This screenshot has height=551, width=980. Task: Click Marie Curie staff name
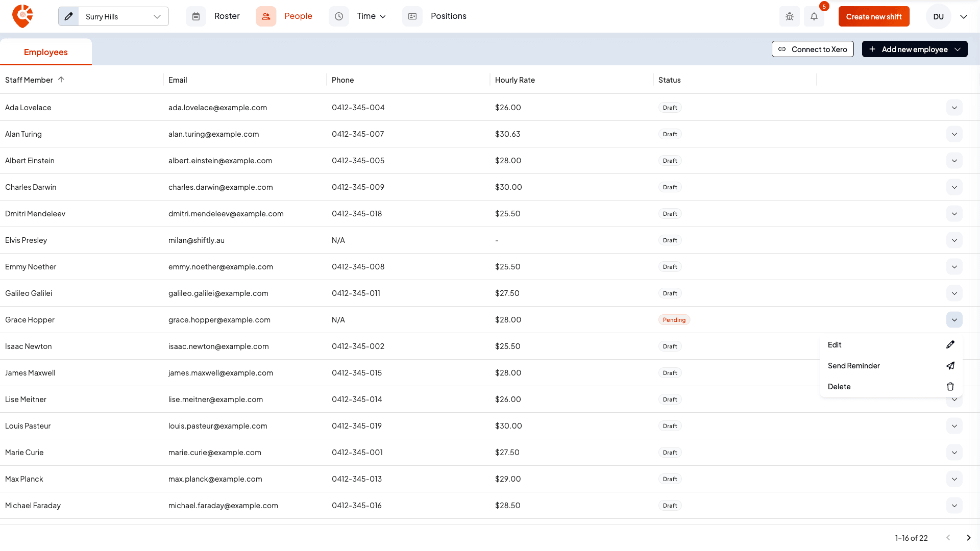pos(24,453)
